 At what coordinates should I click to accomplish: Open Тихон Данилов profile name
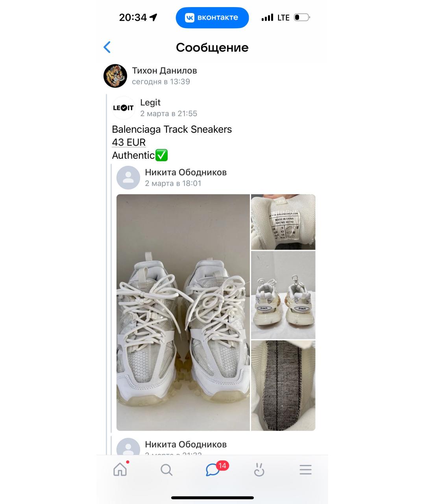pyautogui.click(x=164, y=71)
